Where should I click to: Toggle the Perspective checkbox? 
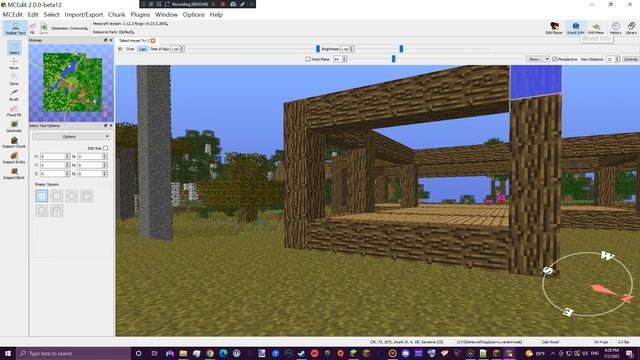click(555, 60)
